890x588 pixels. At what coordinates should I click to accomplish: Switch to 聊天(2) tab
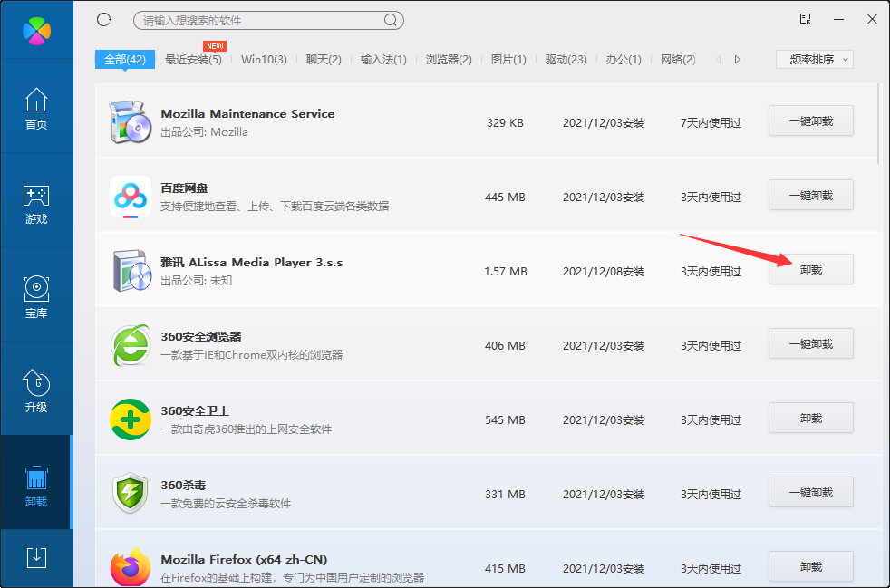pyautogui.click(x=324, y=59)
